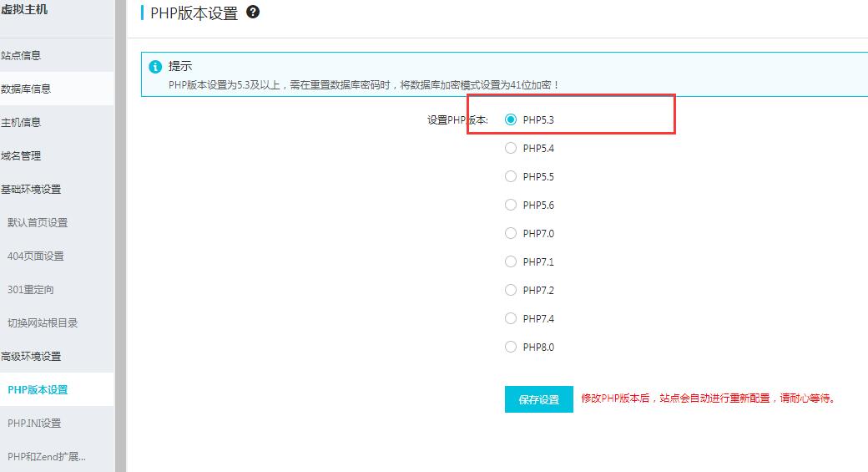
Task: Select the PHP5.3 radio button
Action: [x=511, y=119]
